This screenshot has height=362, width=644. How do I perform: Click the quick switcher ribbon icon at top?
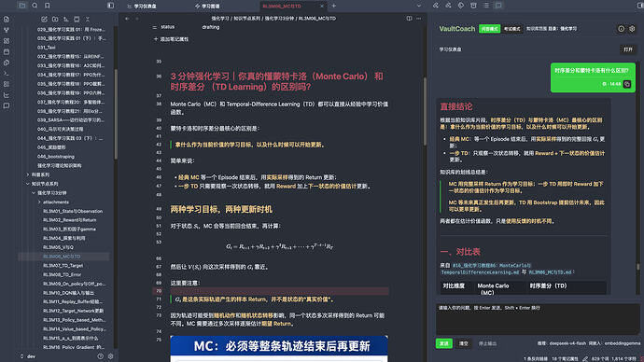(7, 20)
